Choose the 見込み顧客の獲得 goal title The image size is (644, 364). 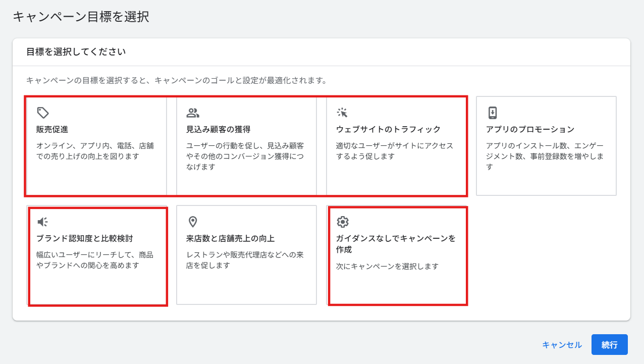coord(218,129)
